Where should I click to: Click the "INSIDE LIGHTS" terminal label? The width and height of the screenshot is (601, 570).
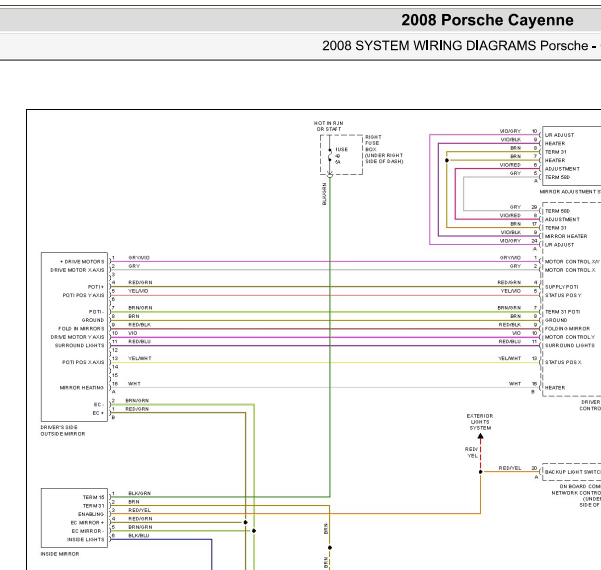(85, 539)
